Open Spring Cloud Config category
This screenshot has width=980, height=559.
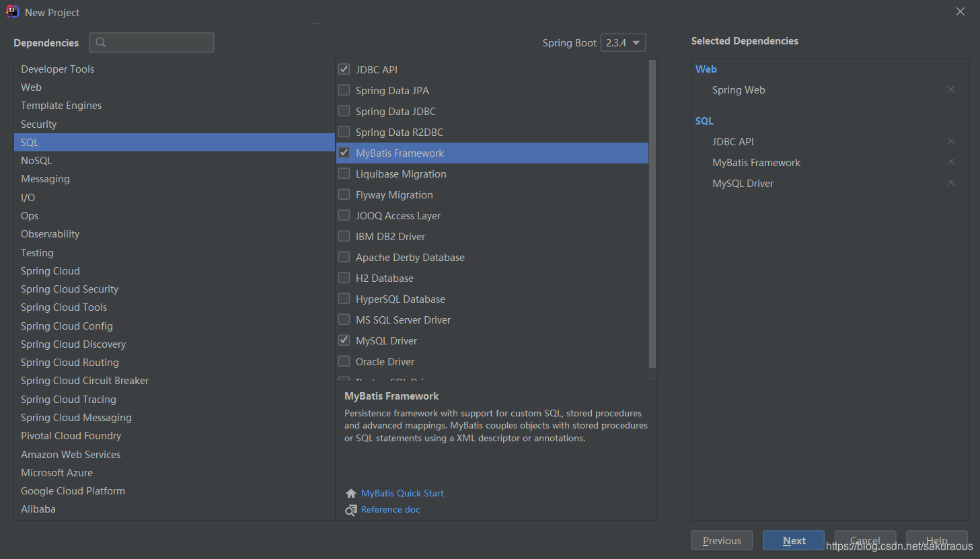coord(174,326)
